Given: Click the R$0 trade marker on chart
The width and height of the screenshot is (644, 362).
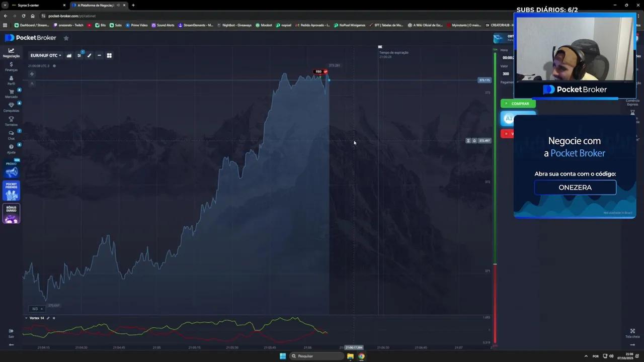Looking at the screenshot, I should click(320, 71).
